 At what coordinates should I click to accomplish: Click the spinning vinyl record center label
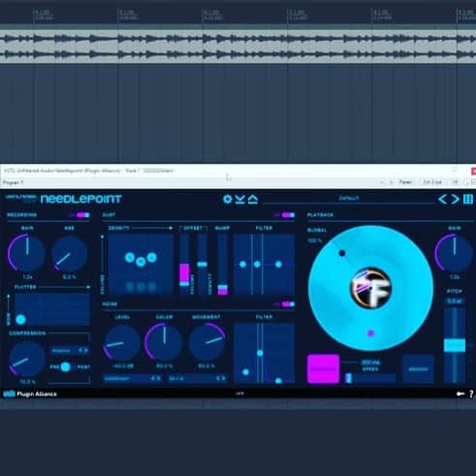tap(371, 287)
